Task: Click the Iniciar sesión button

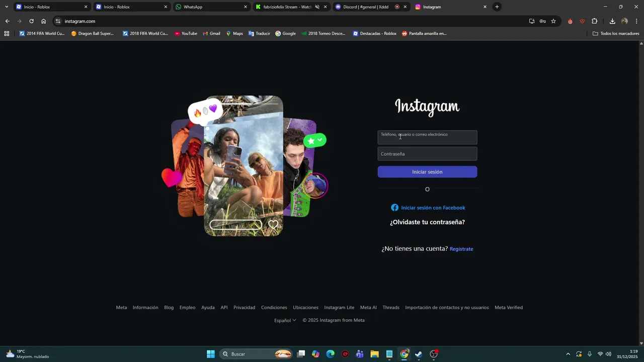Action: (427, 172)
